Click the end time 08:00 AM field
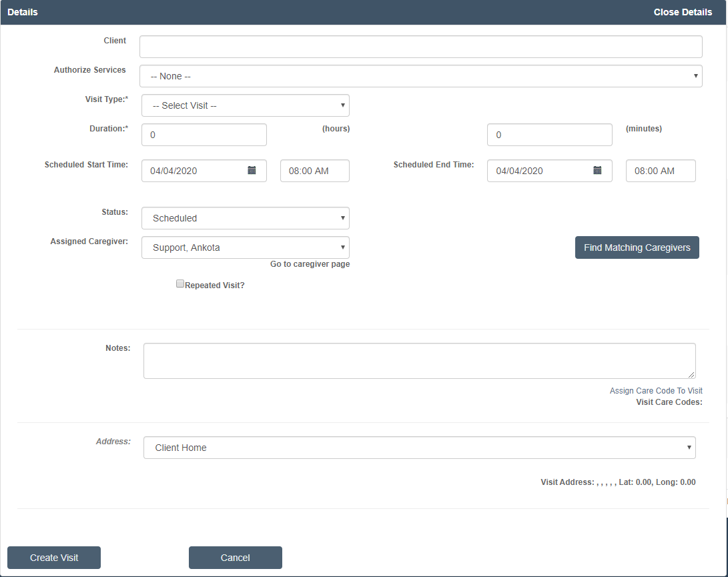Screen dimensions: 728x577 pyautogui.click(x=661, y=171)
